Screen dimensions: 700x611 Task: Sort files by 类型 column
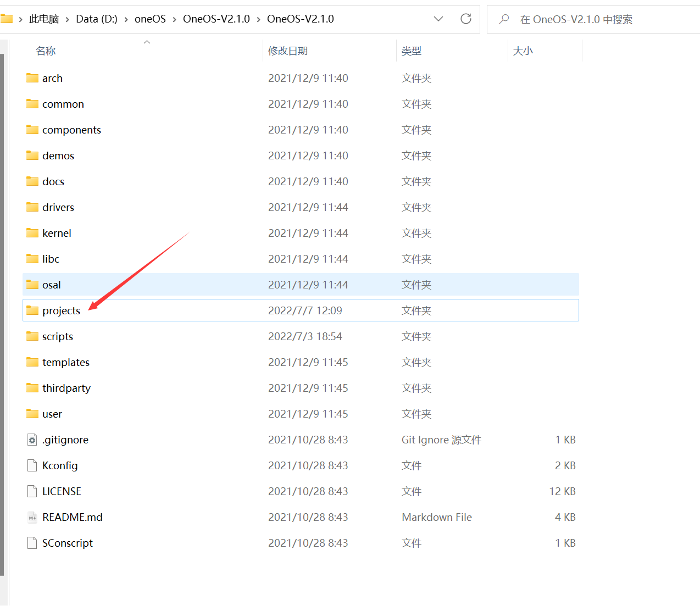tap(412, 51)
